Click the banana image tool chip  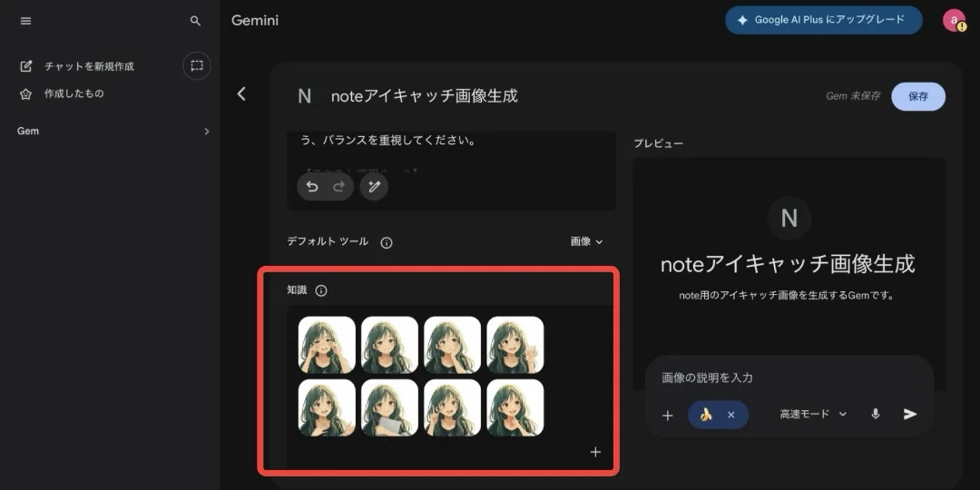(x=706, y=415)
